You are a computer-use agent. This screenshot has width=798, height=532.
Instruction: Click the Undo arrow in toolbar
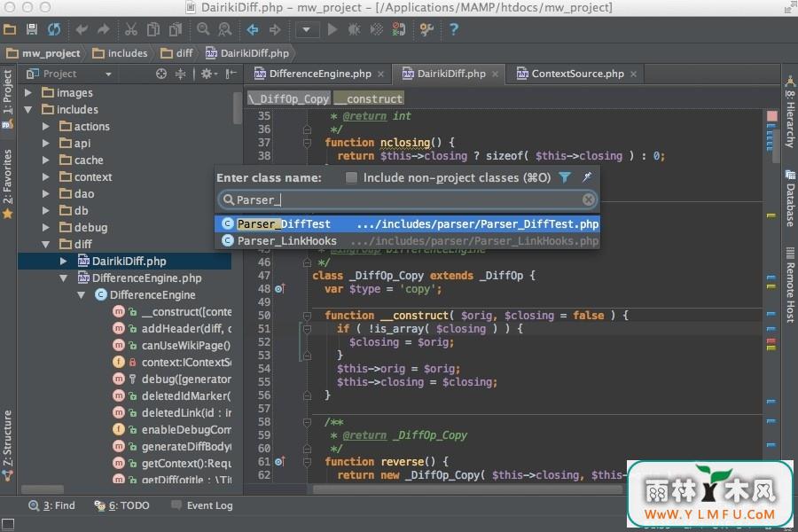point(82,29)
